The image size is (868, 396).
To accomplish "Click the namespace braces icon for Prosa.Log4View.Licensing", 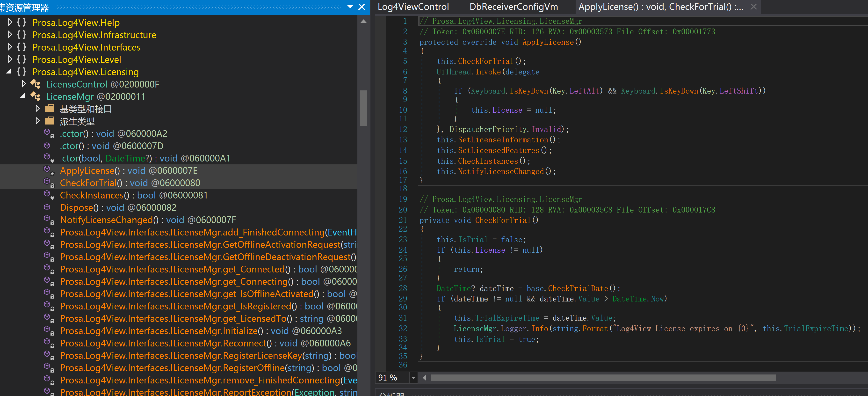I will point(22,72).
